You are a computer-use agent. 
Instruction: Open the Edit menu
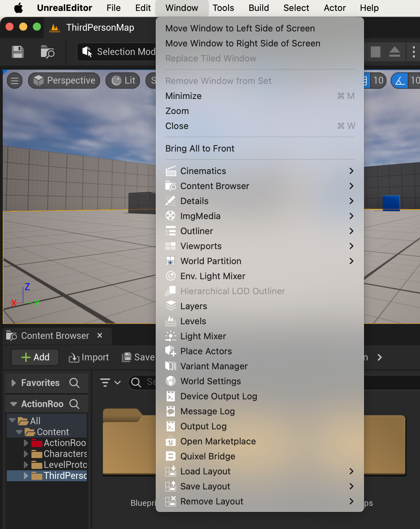[x=143, y=8]
